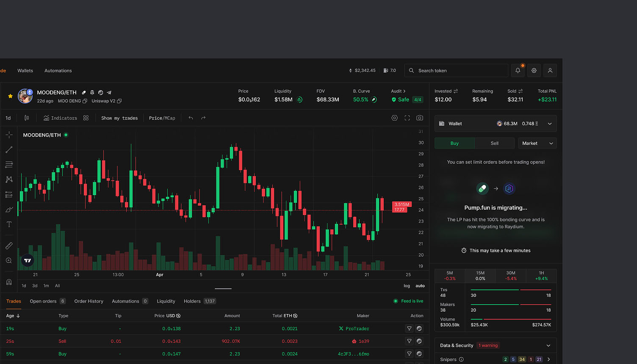This screenshot has width=637, height=364.
Task: Click the Sell button
Action: 494,143
